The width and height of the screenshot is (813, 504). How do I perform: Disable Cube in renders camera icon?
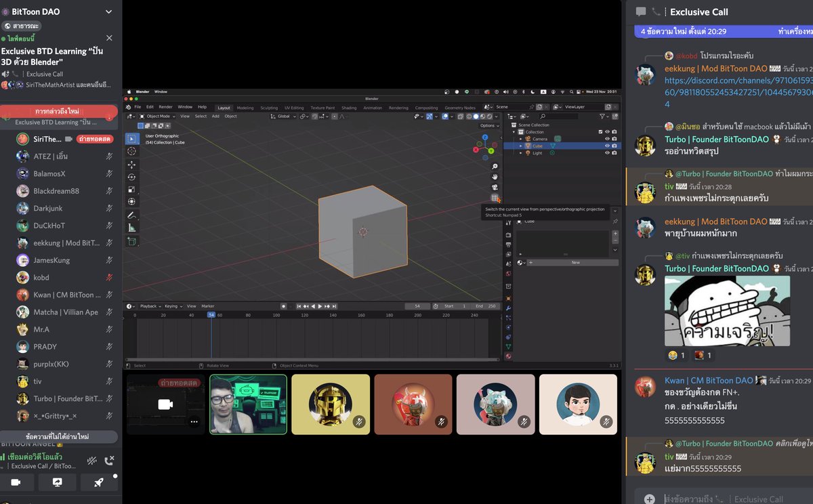[x=614, y=146]
